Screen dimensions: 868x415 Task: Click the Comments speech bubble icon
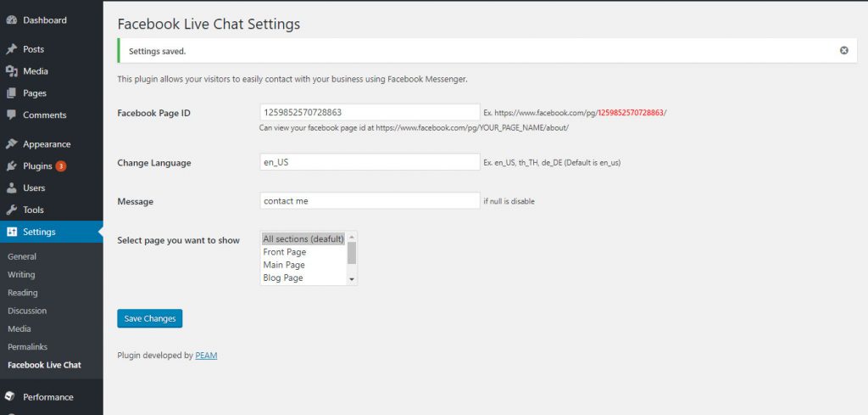pyautogui.click(x=12, y=115)
